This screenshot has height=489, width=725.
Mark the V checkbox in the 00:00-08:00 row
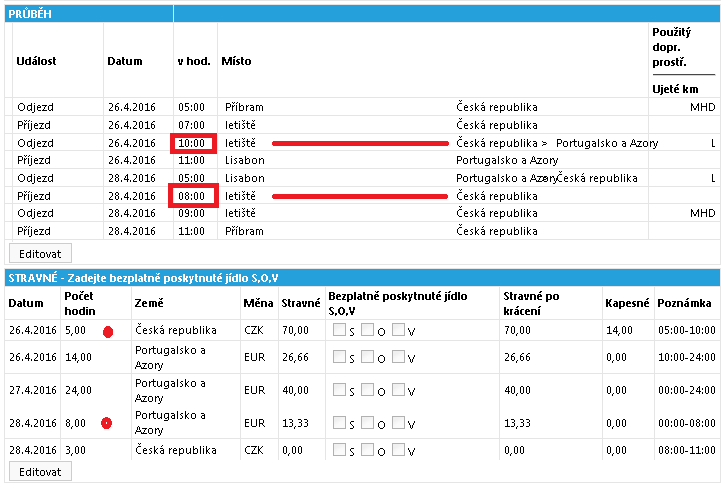tap(398, 422)
